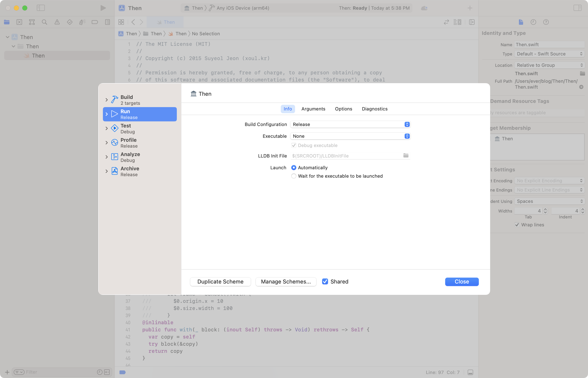Expand the Build action disclosure arrow

106,100
